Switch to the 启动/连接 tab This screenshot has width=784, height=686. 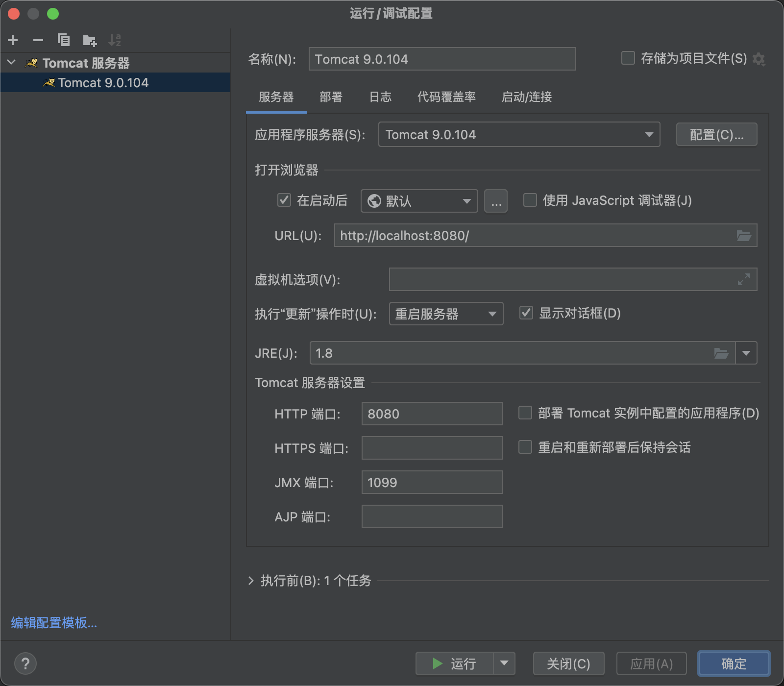click(527, 97)
